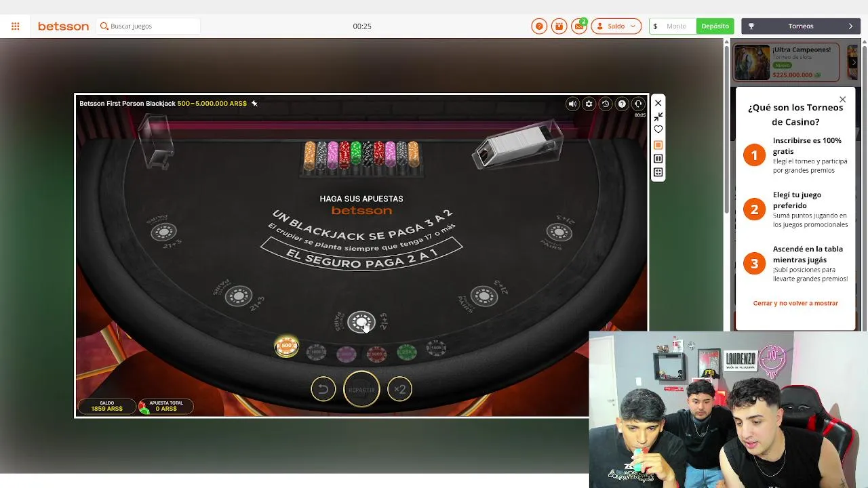Open game settings gear icon
Image resolution: width=868 pixels, height=488 pixels.
tap(589, 104)
